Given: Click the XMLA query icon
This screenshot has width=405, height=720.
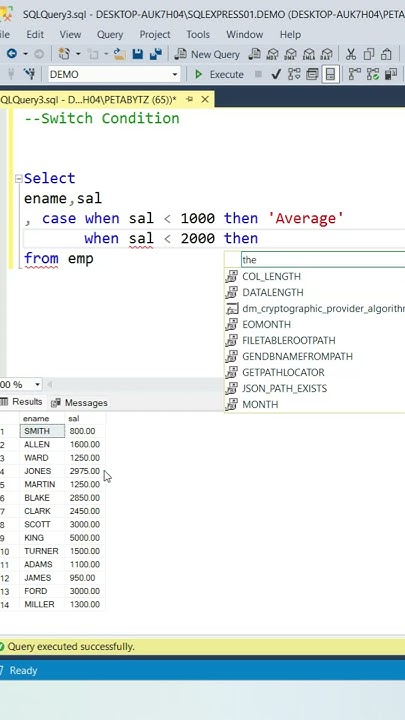Looking at the screenshot, I should [309, 54].
